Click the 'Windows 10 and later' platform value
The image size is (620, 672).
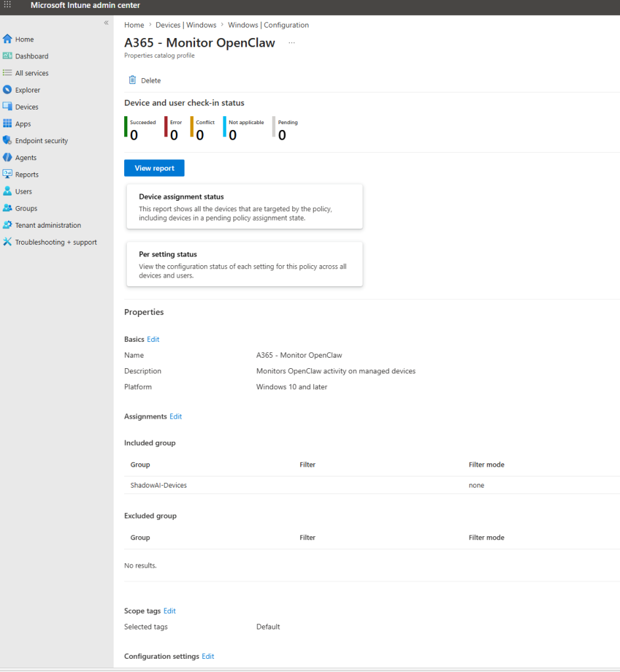292,387
